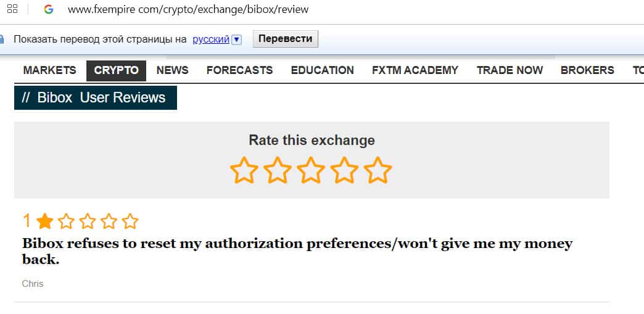Open FXTM ACADEMY in the navigation bar

(415, 70)
